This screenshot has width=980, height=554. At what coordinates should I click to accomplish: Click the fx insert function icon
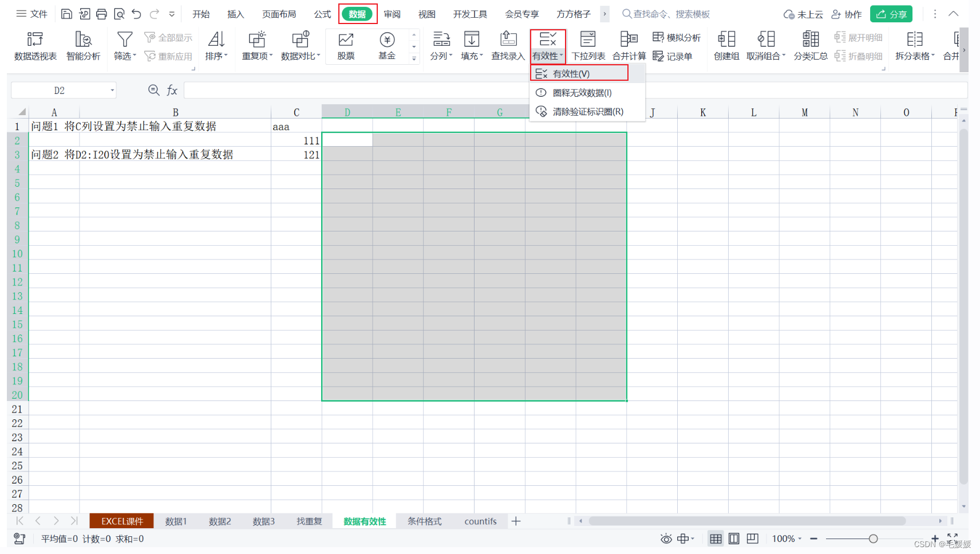click(172, 90)
